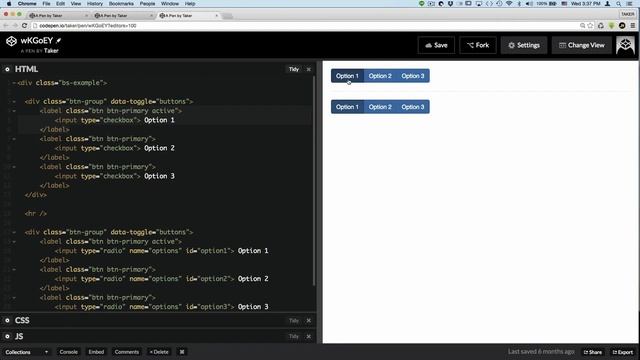
Task: Toggle the top group's Option 3 checkbox button
Action: pyautogui.click(x=413, y=76)
